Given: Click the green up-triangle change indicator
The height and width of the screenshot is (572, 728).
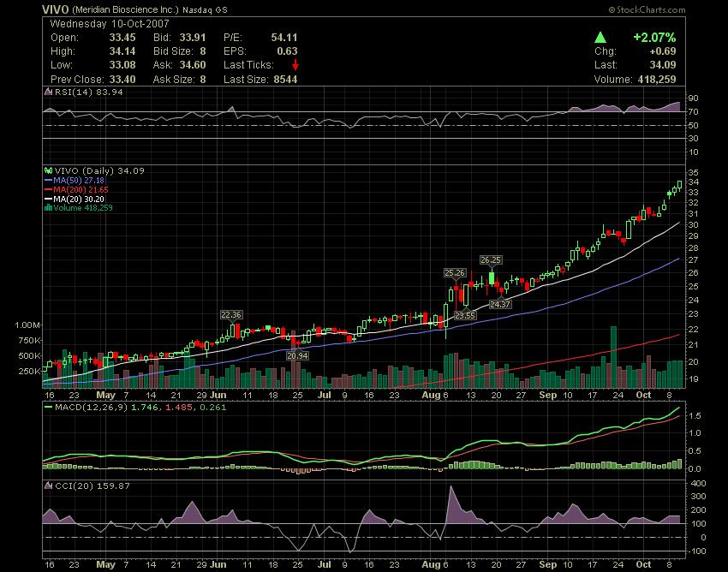Looking at the screenshot, I should coord(600,37).
